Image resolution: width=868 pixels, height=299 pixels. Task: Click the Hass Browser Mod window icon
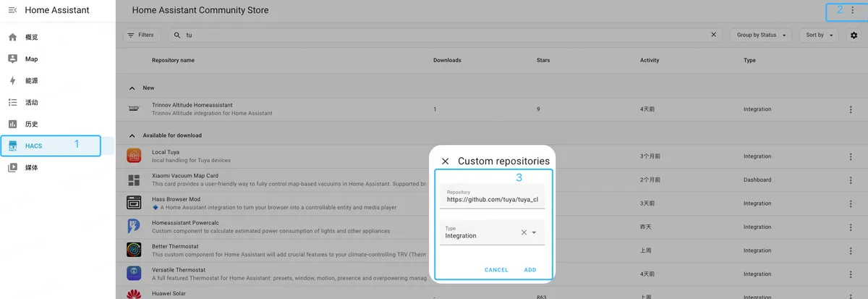pos(134,203)
